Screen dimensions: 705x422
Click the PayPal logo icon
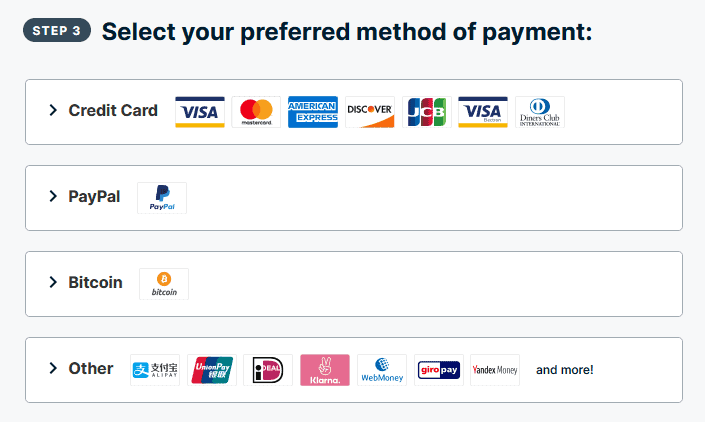tap(162, 198)
